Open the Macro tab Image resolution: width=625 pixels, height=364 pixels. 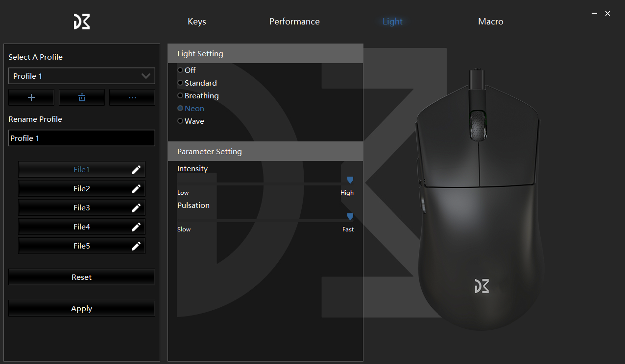click(x=490, y=22)
